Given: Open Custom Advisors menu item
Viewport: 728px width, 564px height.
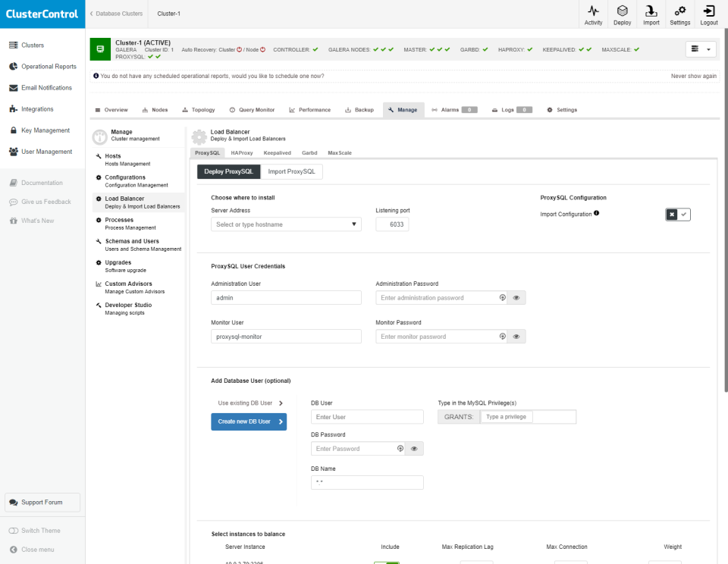Looking at the screenshot, I should click(138, 288).
